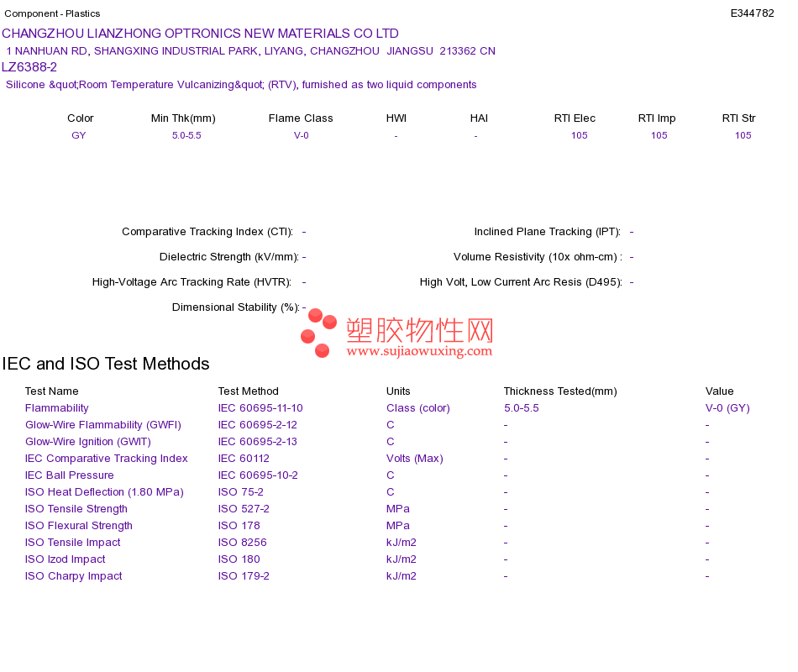
Task: Select the material designation LZ6388-2
Action: [x=29, y=67]
